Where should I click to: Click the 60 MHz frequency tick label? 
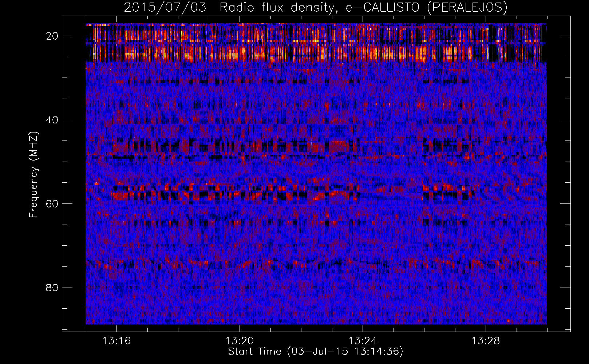pyautogui.click(x=52, y=204)
